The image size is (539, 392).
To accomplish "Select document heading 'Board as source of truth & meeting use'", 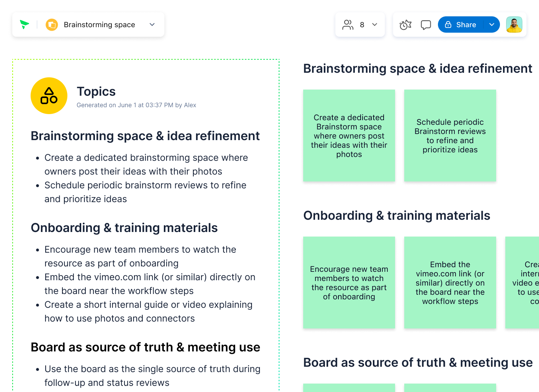I will [x=145, y=347].
